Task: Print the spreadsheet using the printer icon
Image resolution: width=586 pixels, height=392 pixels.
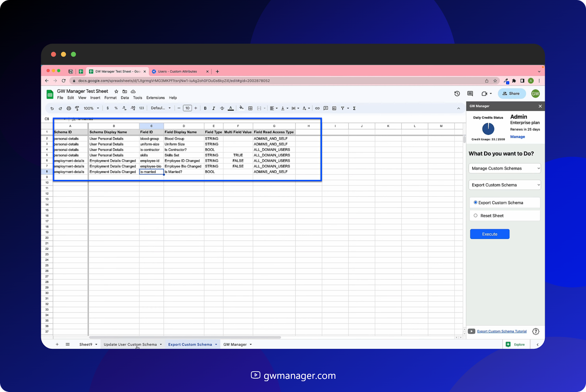Action: click(x=68, y=108)
